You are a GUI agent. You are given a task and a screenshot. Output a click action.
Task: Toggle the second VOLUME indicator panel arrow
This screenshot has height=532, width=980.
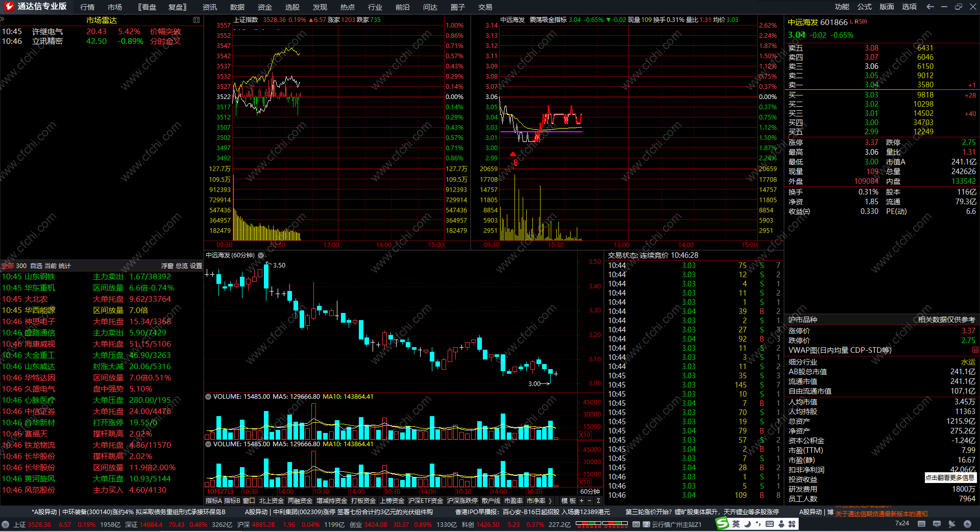(208, 444)
